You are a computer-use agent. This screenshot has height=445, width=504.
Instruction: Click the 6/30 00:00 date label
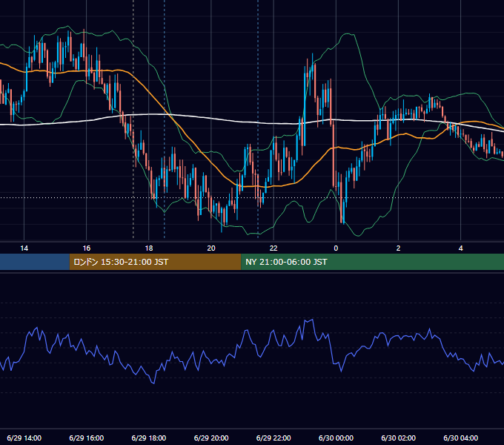pyautogui.click(x=336, y=438)
